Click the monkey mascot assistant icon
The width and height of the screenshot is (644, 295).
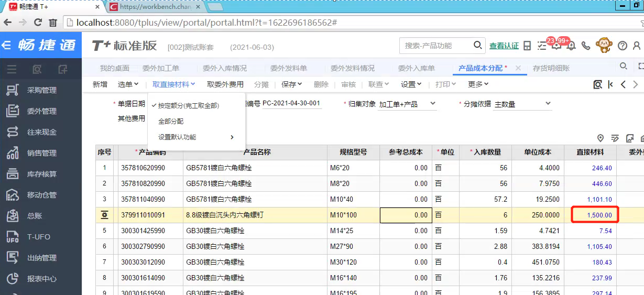tap(604, 45)
